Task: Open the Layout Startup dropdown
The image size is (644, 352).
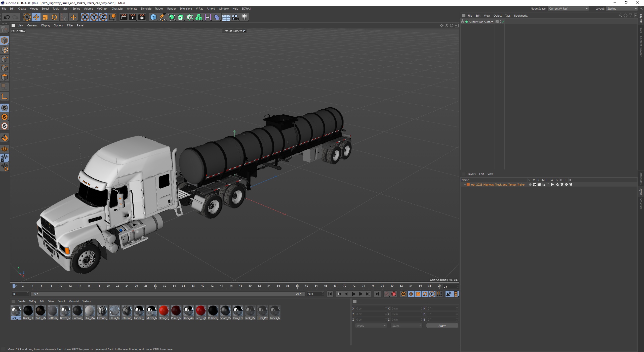Action: tap(622, 9)
